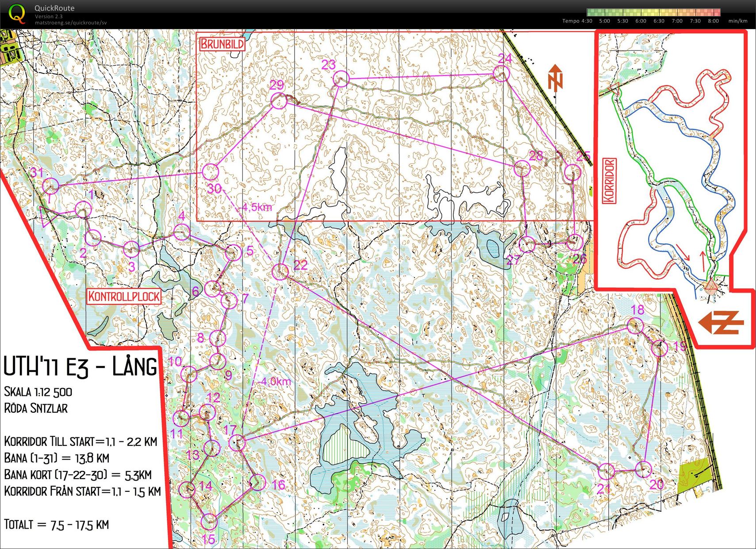
Task: Click control circle 17
Action: (238, 442)
